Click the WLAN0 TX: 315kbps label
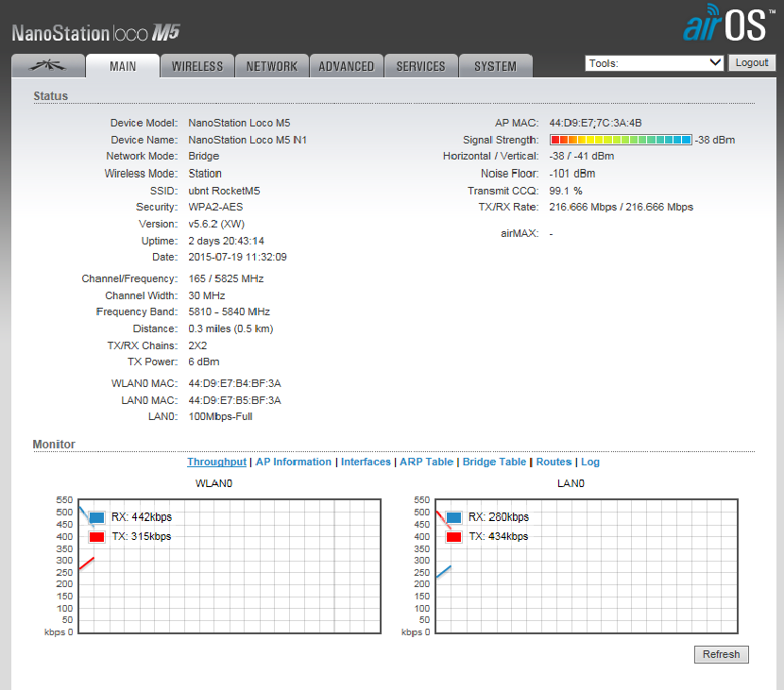Viewport: 784px width, 690px height. [x=142, y=536]
